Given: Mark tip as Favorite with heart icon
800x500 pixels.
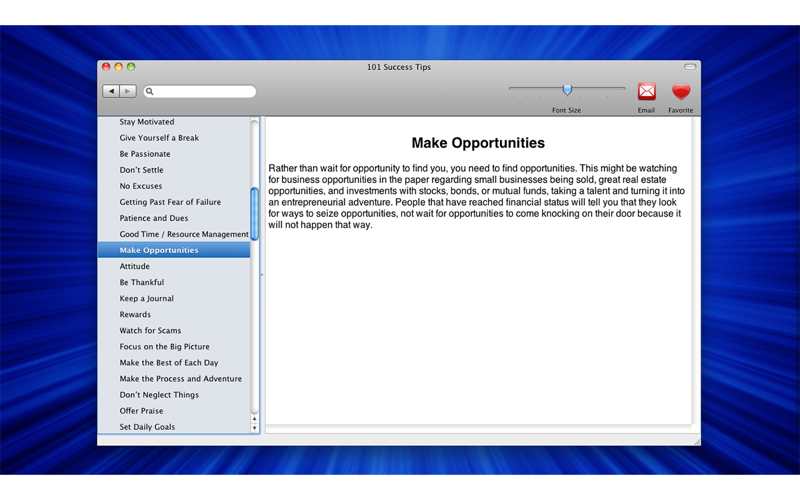Looking at the screenshot, I should point(681,91).
